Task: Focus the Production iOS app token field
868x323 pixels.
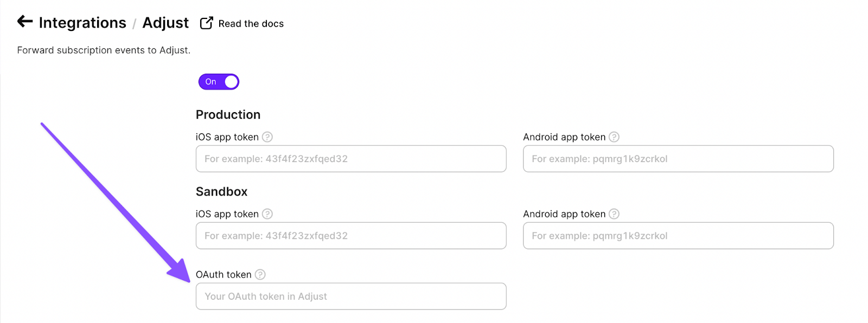Action: [x=351, y=159]
